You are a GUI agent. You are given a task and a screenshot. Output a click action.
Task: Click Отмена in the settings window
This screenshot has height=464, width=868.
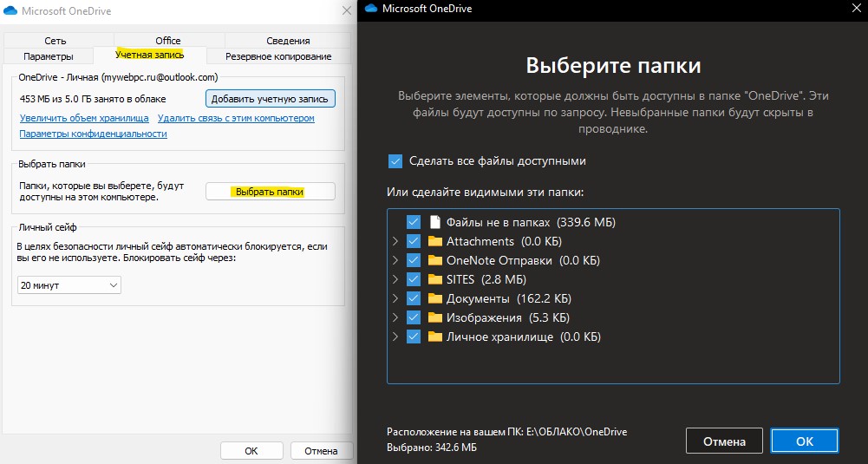(x=321, y=451)
